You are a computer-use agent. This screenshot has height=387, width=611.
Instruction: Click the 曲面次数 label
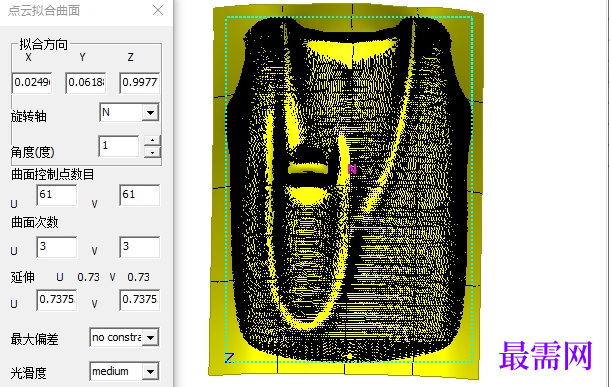click(35, 223)
